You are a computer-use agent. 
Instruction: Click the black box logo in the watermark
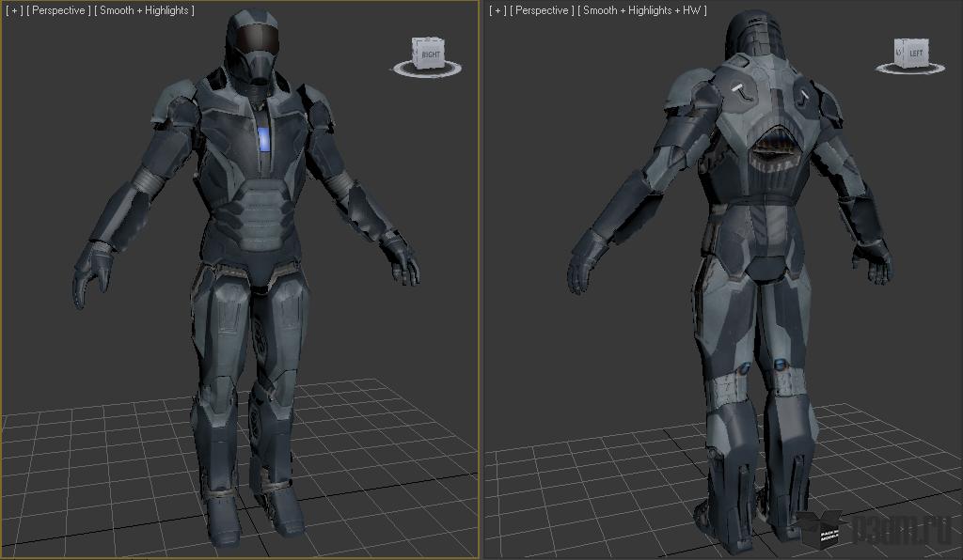tap(824, 528)
